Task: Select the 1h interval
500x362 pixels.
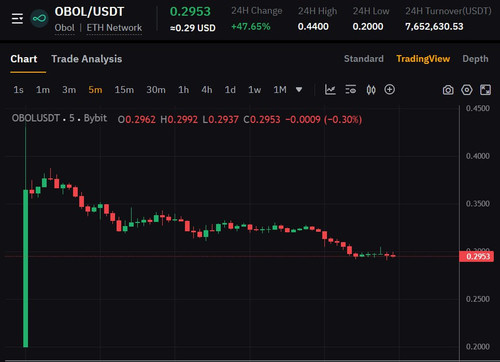Action: click(183, 90)
